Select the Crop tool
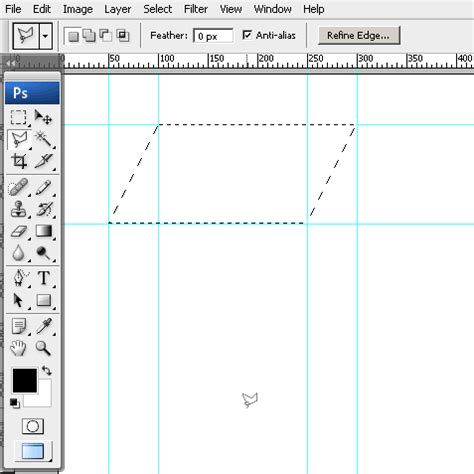 [x=18, y=161]
